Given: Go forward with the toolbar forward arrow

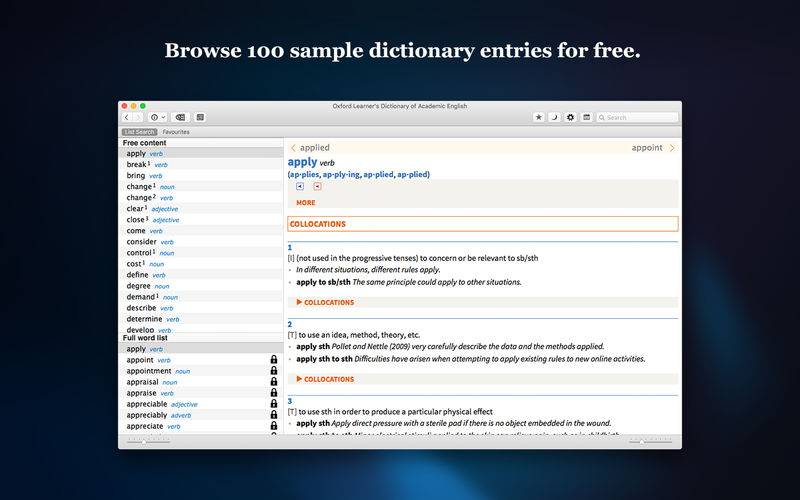Looking at the screenshot, I should pyautogui.click(x=137, y=117).
